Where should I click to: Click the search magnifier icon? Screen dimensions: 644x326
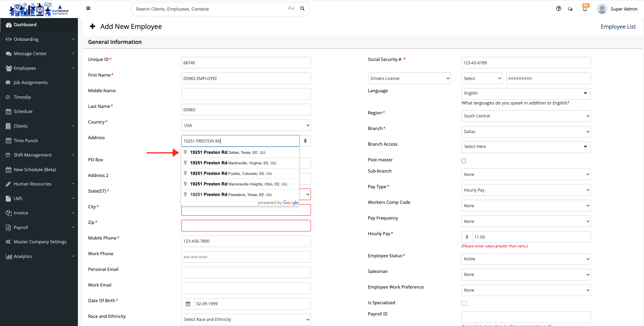click(302, 9)
